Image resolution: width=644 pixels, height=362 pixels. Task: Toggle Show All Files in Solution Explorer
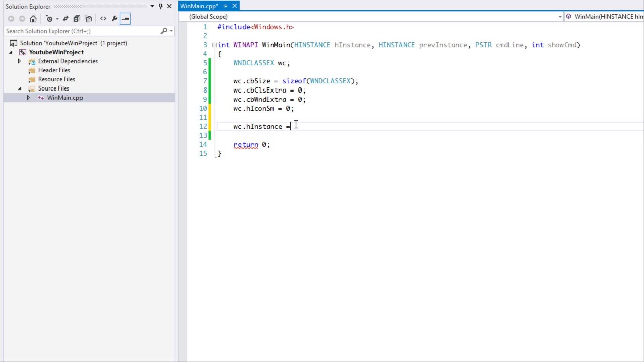(88, 19)
